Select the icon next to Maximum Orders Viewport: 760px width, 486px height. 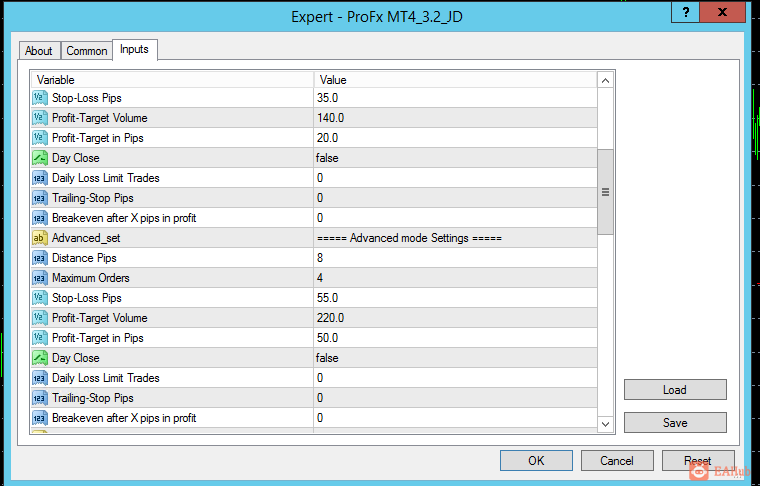[40, 278]
